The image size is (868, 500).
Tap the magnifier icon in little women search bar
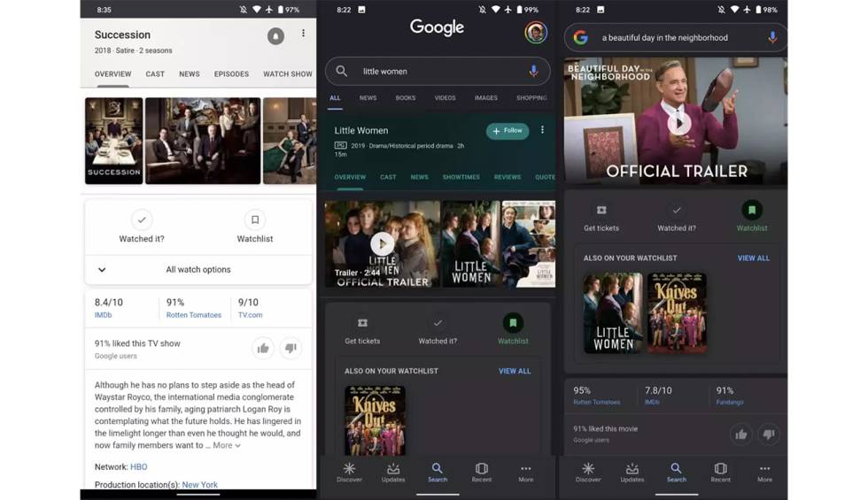[342, 72]
